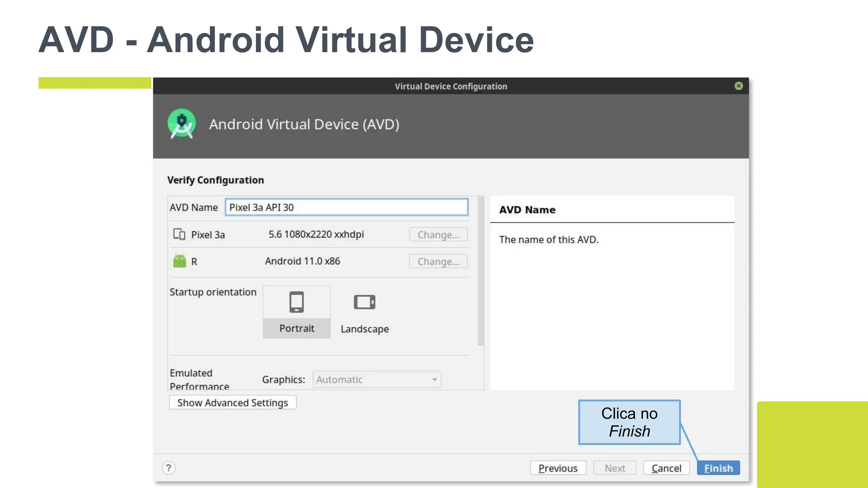Go back with the Previous button

click(558, 468)
